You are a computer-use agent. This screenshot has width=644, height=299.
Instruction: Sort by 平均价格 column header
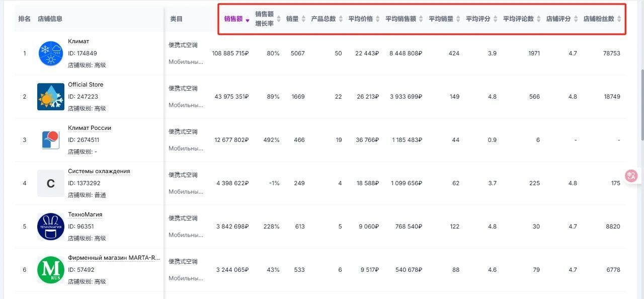[364, 19]
